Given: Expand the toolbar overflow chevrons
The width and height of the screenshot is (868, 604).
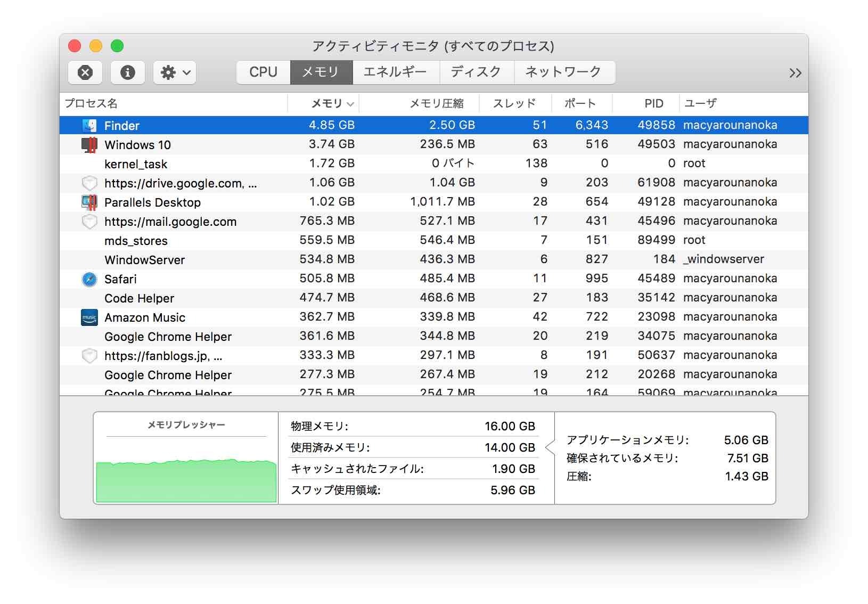Looking at the screenshot, I should coord(795,73).
